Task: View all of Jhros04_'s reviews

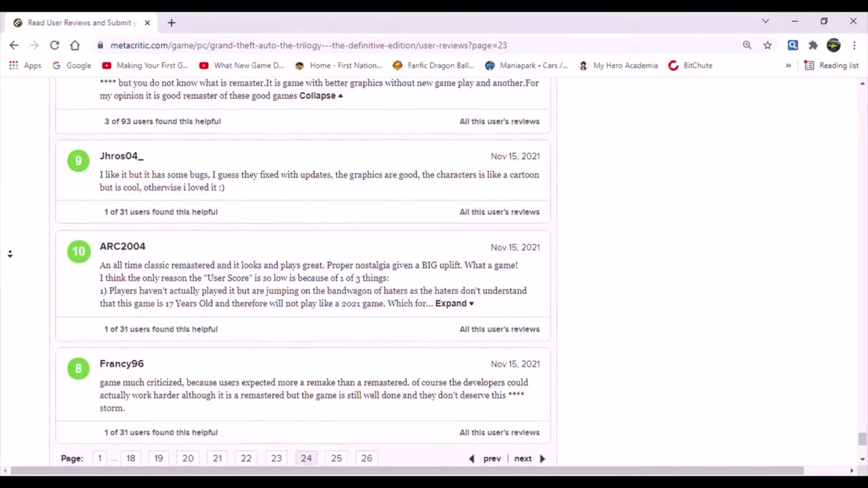Action: click(x=500, y=212)
